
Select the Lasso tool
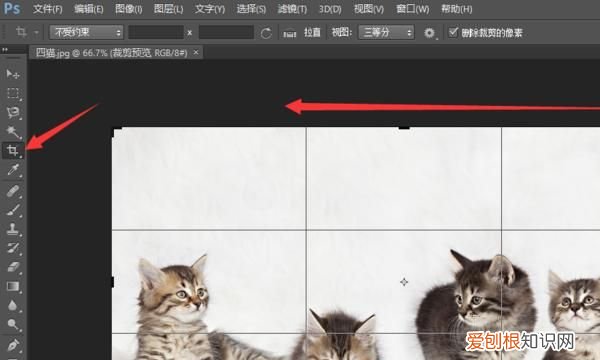click(x=13, y=112)
